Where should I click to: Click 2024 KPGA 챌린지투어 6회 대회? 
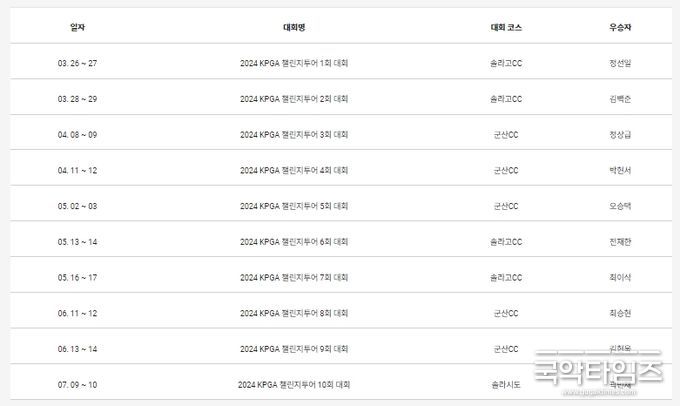point(294,242)
